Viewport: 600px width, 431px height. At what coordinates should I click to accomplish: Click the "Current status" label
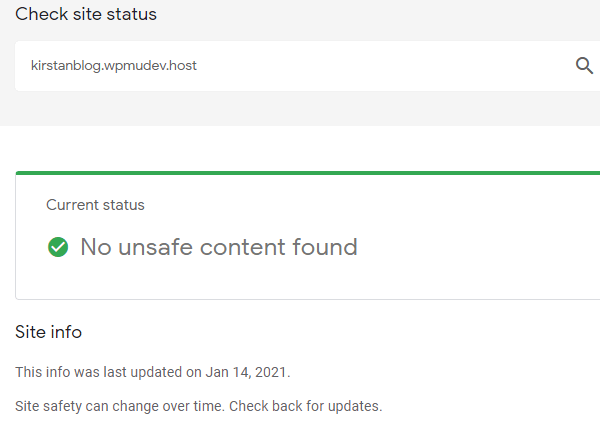[95, 205]
